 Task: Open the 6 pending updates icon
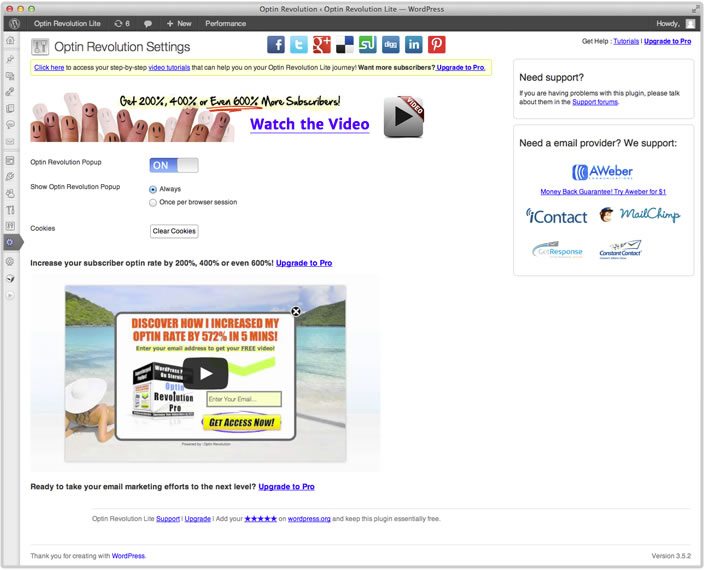pyautogui.click(x=122, y=23)
